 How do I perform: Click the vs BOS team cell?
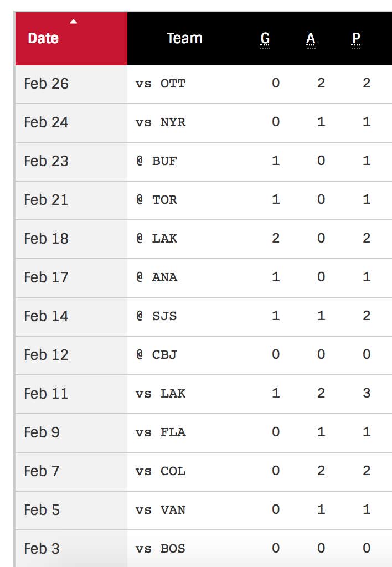click(x=161, y=549)
